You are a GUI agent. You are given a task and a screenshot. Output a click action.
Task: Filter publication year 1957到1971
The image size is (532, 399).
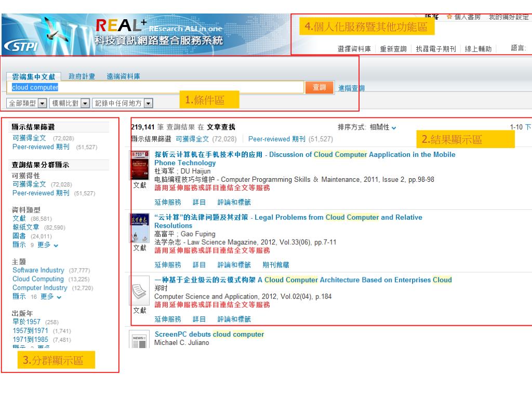click(x=31, y=330)
